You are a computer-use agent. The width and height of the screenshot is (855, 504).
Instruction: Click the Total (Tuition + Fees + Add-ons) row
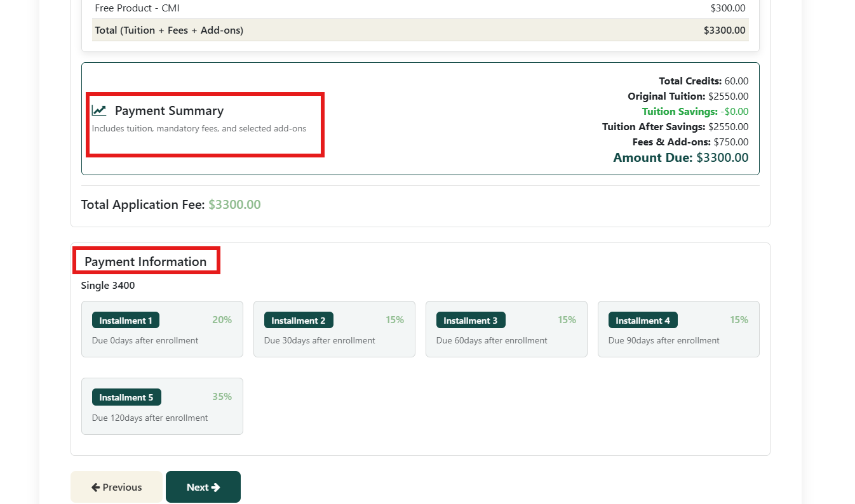(x=169, y=30)
